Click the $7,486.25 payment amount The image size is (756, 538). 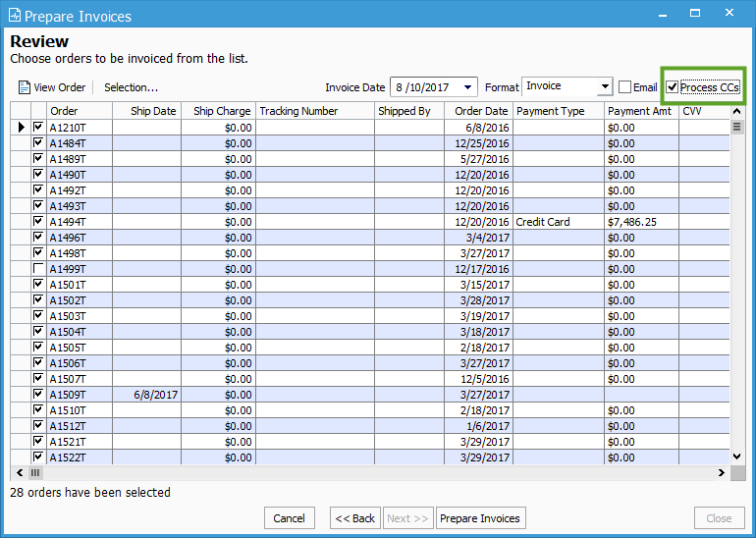(641, 222)
